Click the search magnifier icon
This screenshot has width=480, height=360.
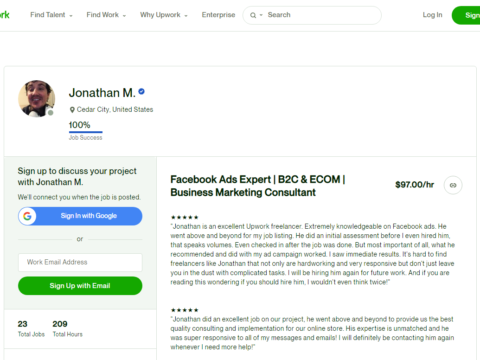(253, 15)
